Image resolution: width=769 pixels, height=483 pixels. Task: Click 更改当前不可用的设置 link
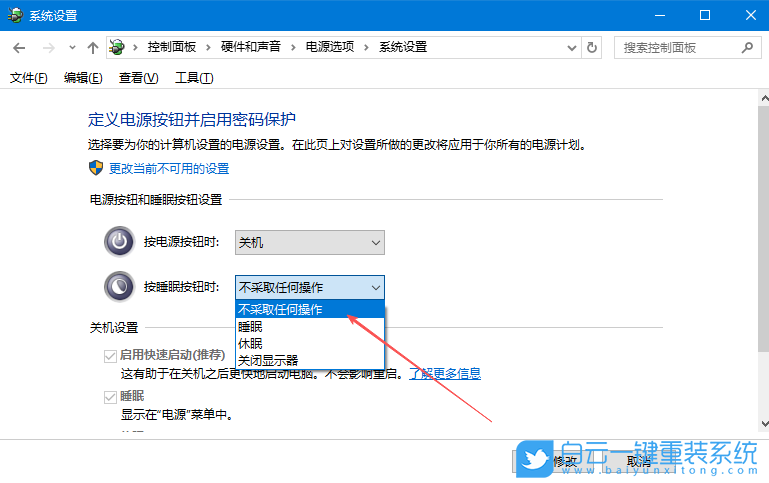coord(169,169)
